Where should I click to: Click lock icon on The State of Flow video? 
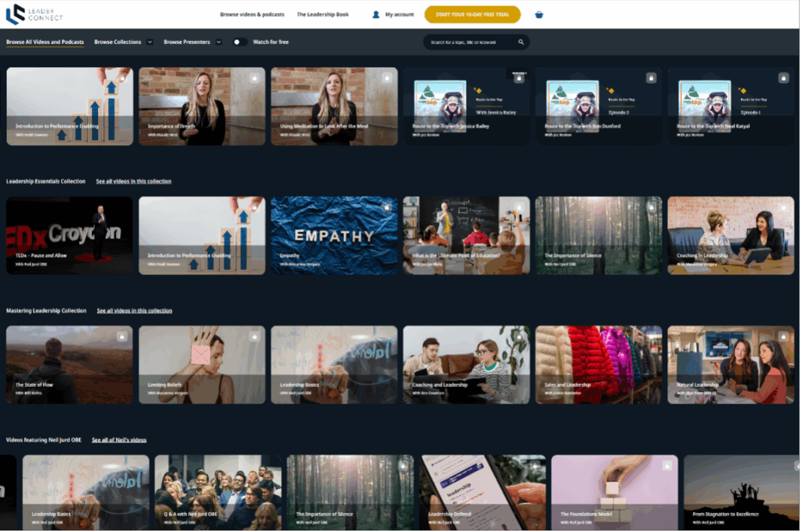coord(122,336)
